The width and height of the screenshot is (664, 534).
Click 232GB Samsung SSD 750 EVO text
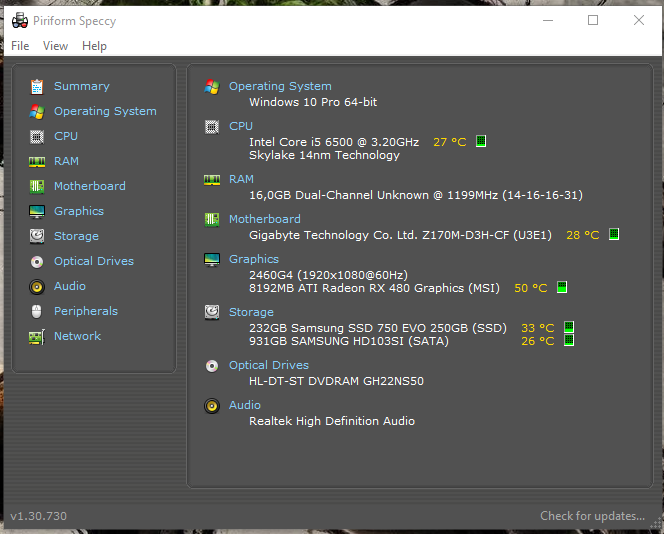coord(378,328)
